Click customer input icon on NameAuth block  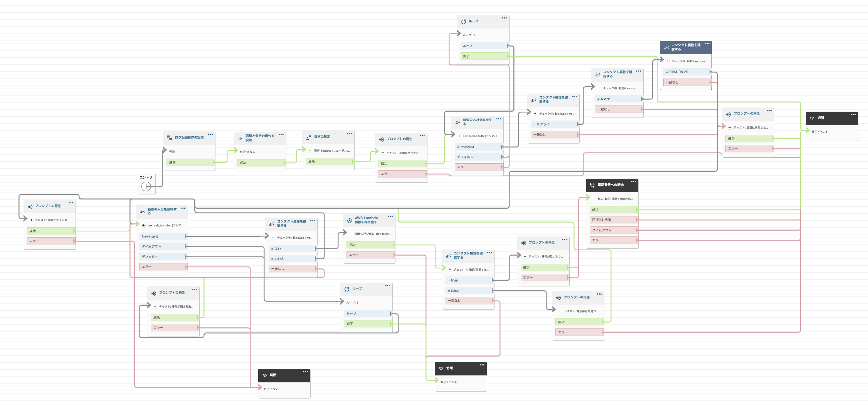click(x=458, y=123)
